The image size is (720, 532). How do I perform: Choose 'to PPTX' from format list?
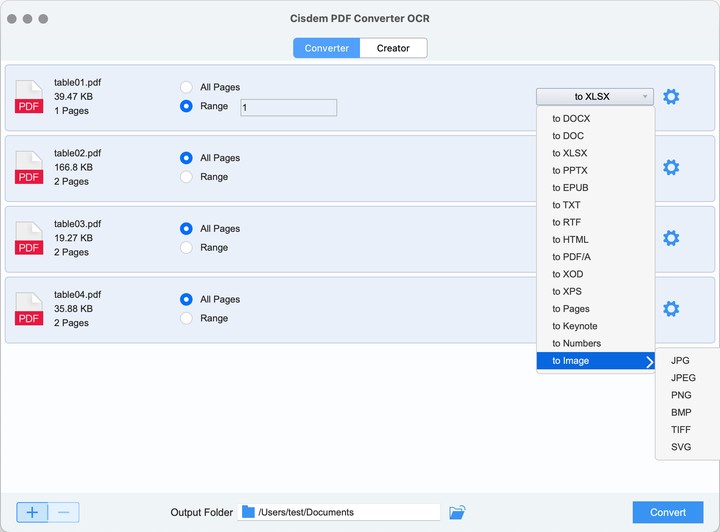coord(596,170)
